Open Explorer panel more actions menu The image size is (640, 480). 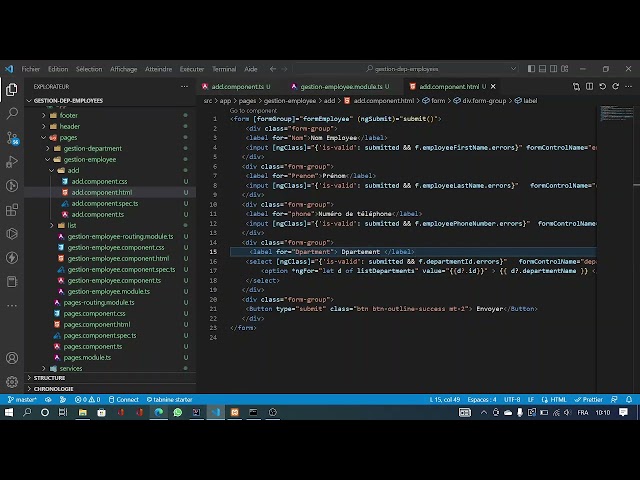[184, 87]
